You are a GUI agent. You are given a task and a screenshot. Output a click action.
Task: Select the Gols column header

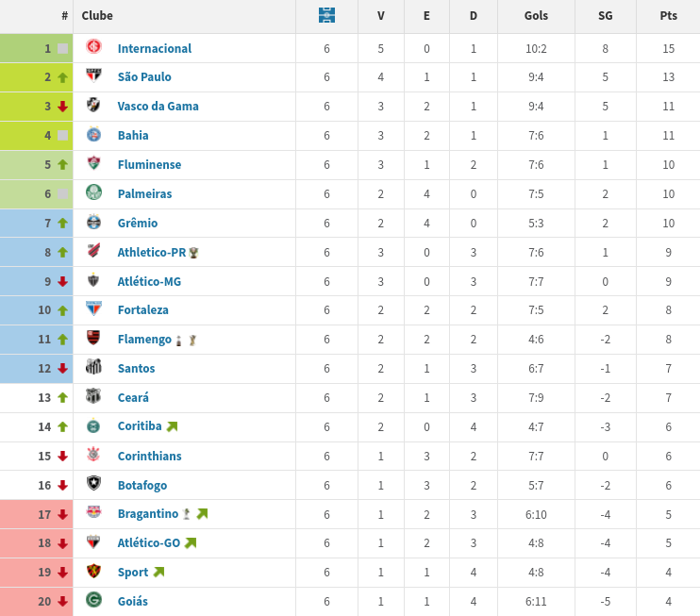click(x=536, y=16)
